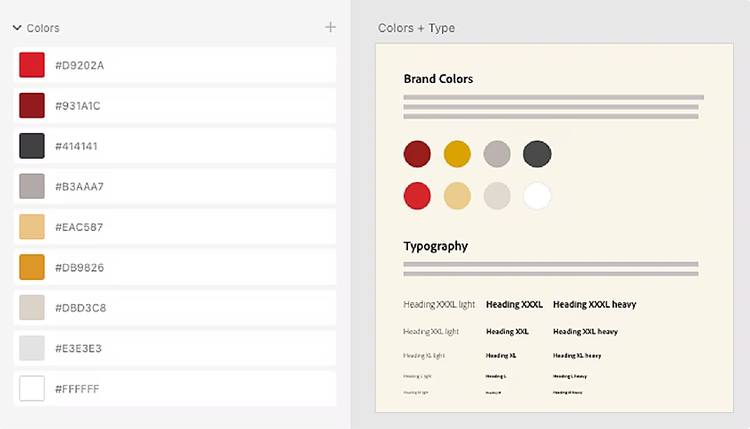750x429 pixels.
Task: Click the plus icon to add color
Action: [330, 27]
